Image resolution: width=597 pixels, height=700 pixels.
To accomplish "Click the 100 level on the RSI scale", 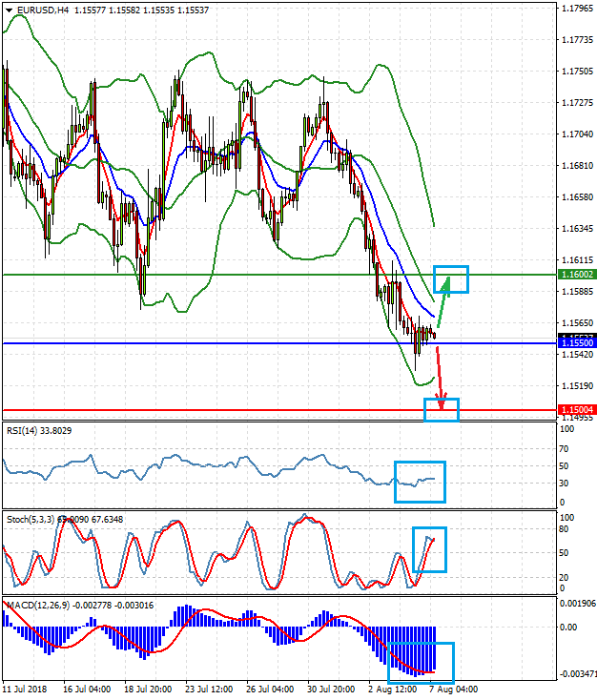I will [566, 430].
